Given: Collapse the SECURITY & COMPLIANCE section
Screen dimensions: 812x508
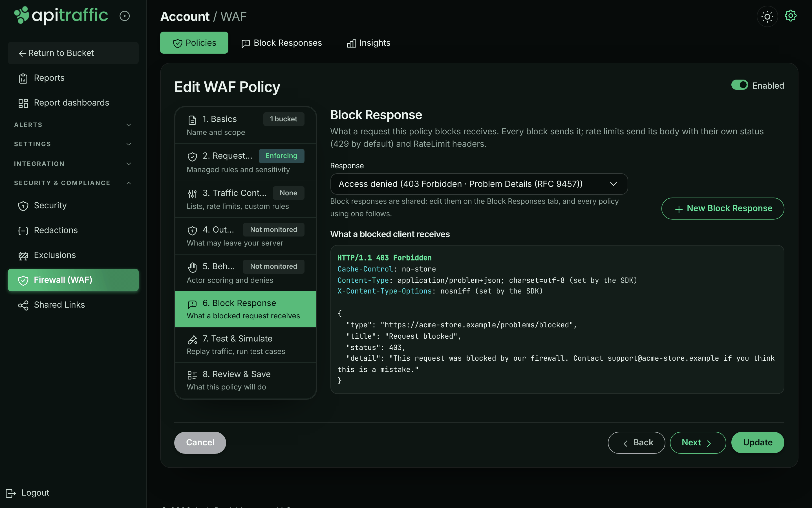Looking at the screenshot, I should point(73,183).
